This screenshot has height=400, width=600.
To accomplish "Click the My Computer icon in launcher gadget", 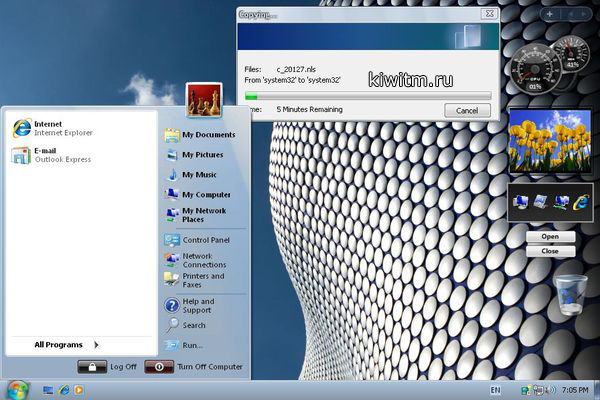I will [520, 202].
